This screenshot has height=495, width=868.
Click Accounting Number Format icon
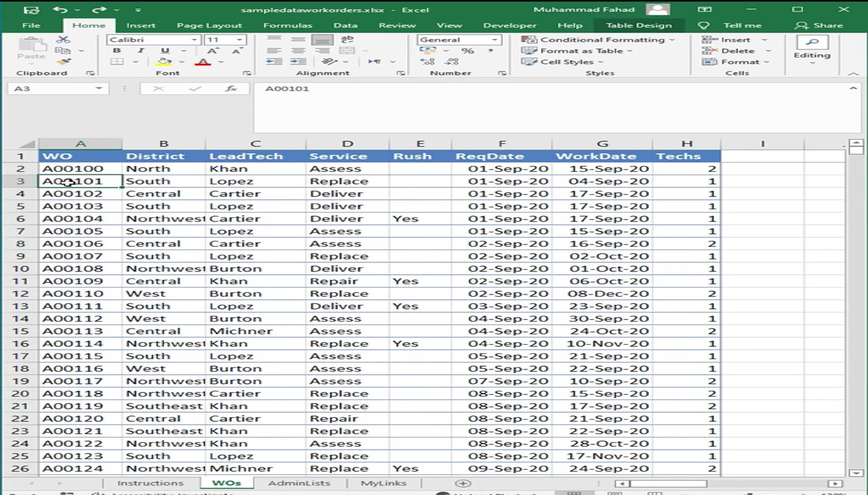[x=428, y=51]
